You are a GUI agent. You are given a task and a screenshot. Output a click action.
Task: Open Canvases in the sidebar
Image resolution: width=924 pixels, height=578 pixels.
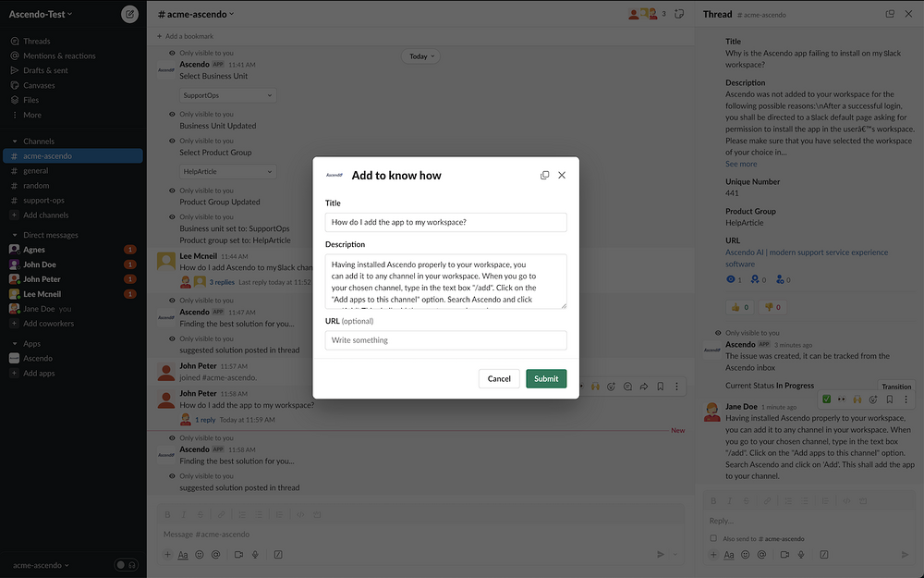39,85
